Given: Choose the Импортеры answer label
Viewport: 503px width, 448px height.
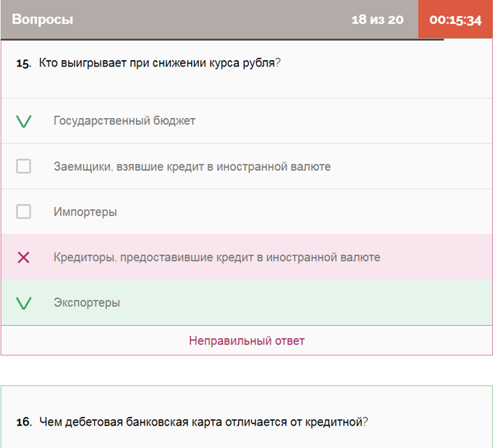Looking at the screenshot, I should [x=85, y=212].
